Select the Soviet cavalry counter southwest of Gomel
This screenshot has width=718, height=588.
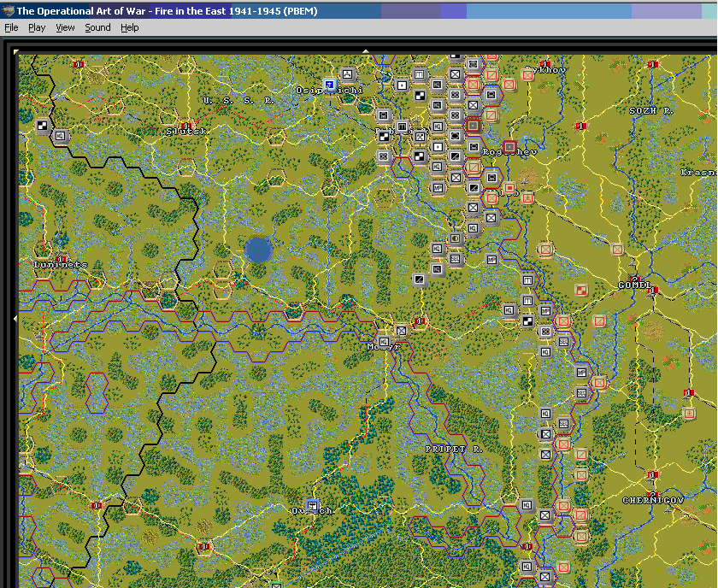tap(599, 321)
